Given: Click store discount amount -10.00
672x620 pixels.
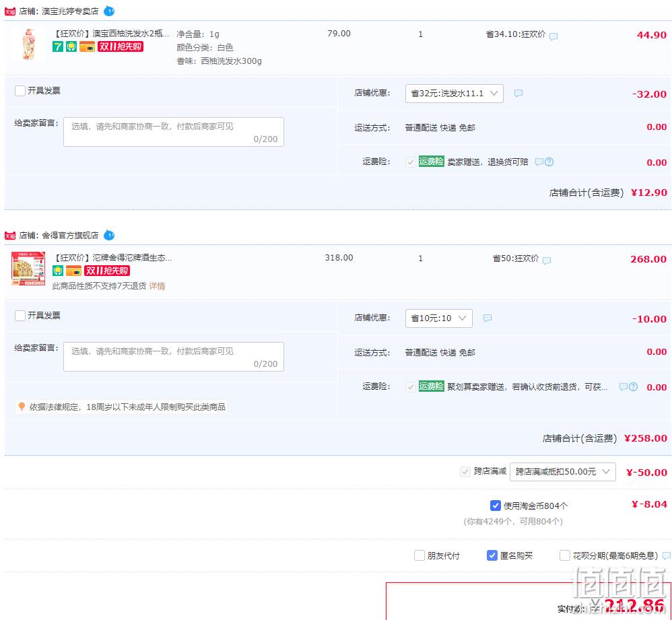Looking at the screenshot, I should pos(649,319).
